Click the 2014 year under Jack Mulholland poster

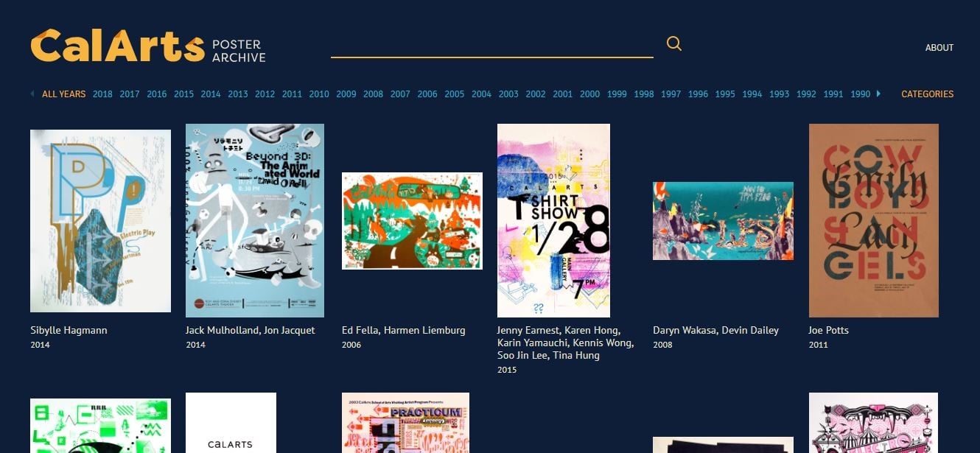(195, 345)
